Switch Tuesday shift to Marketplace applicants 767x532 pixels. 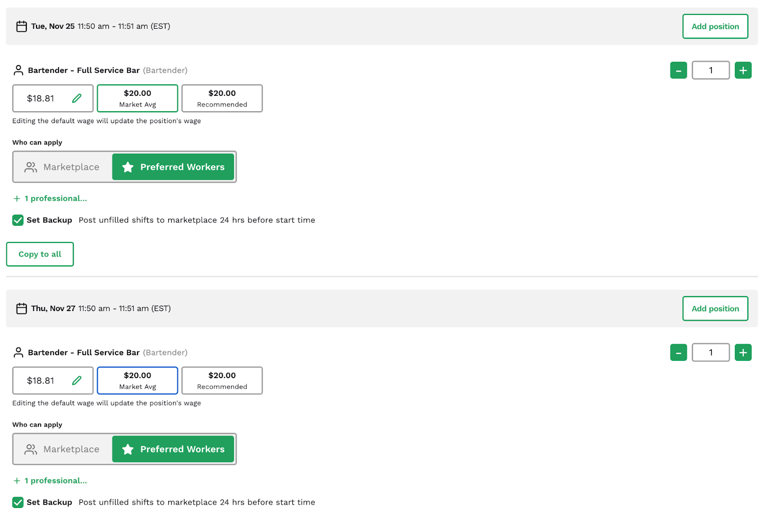(63, 167)
